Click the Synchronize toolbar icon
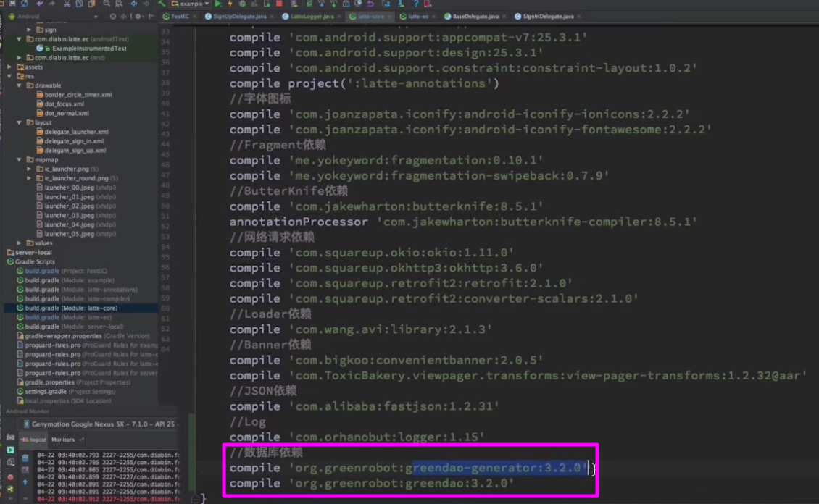The height and width of the screenshot is (504, 819). (x=25, y=3)
